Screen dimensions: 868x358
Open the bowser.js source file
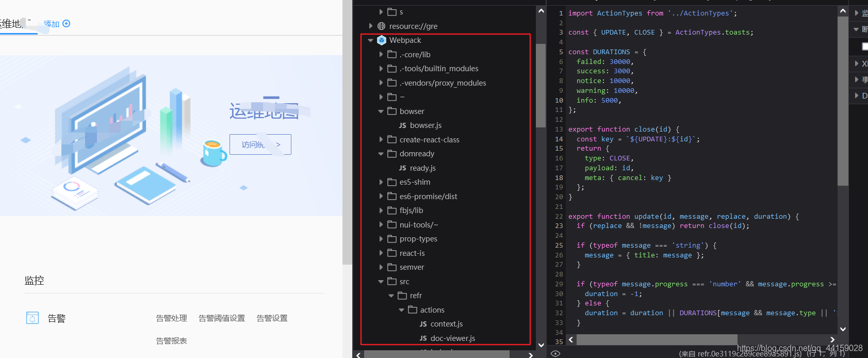[x=425, y=125]
